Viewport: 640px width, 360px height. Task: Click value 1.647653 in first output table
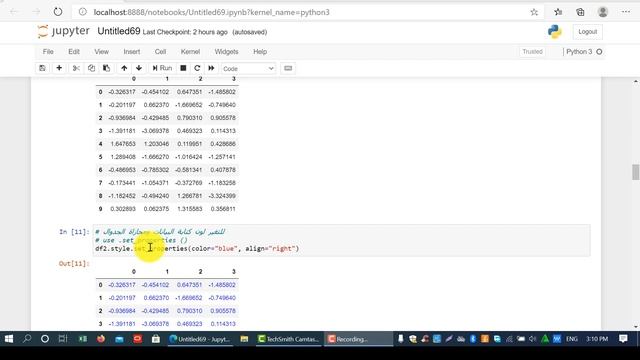pos(123,144)
